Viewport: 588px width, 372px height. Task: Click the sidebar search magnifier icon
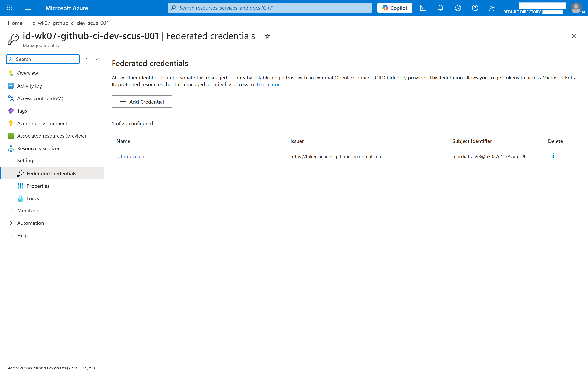click(11, 59)
